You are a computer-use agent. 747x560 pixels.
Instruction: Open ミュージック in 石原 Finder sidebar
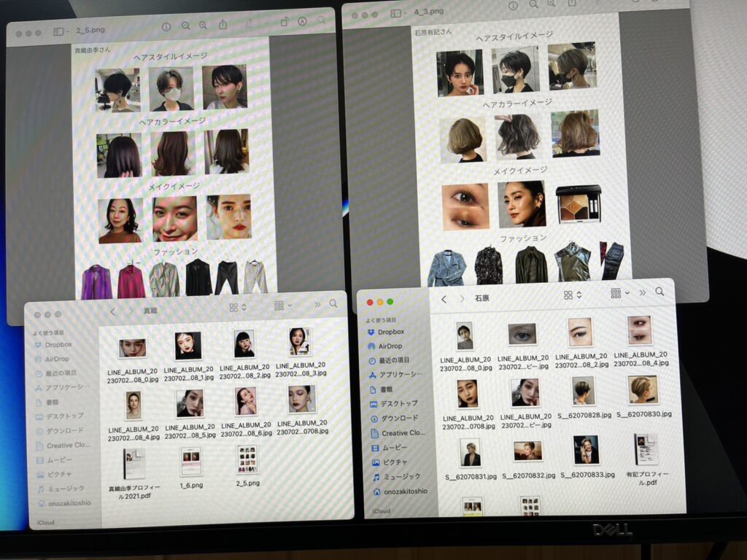tap(397, 477)
